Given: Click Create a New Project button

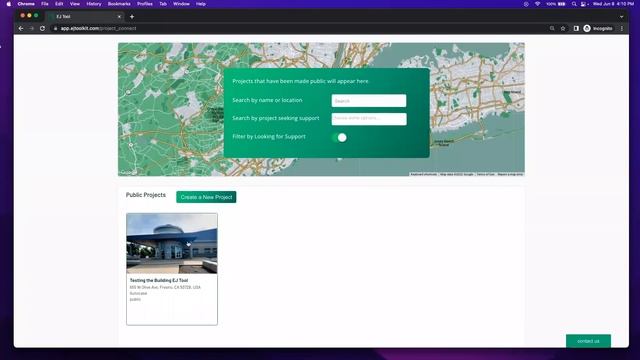Looking at the screenshot, I should pos(206,197).
